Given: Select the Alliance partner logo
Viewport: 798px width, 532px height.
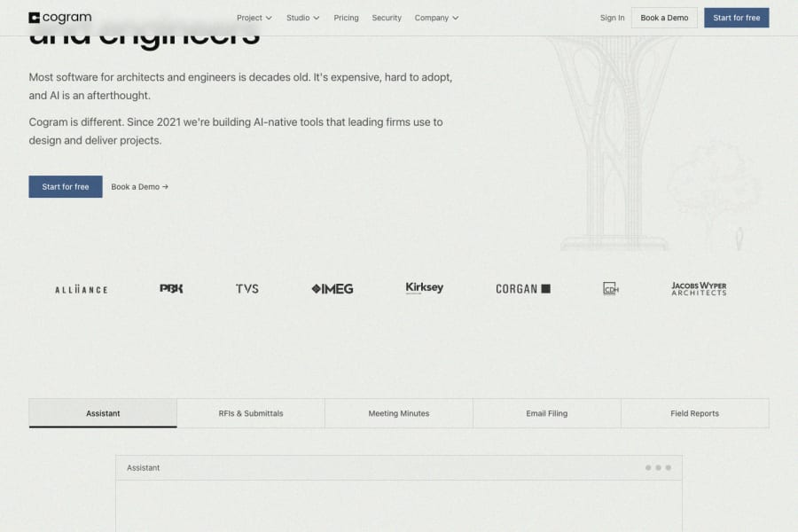Looking at the screenshot, I should click(x=82, y=288).
